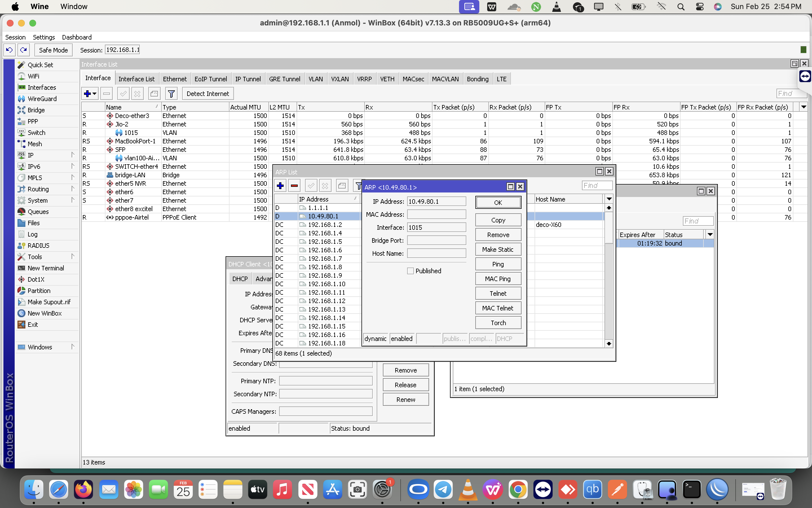Open Finder from the dock
The height and width of the screenshot is (508, 812).
[34, 490]
